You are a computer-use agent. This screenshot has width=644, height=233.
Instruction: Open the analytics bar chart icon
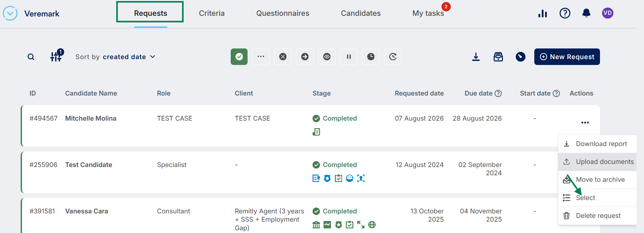[543, 13]
